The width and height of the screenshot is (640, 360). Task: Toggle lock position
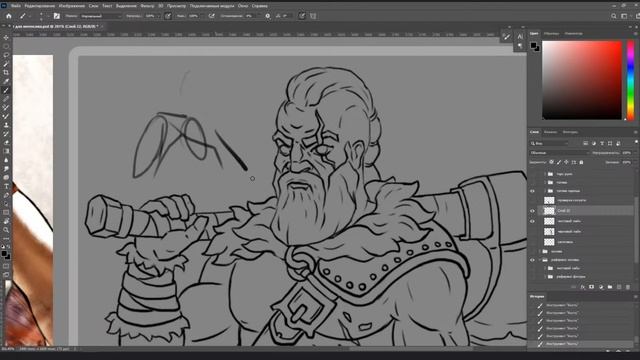(x=566, y=162)
